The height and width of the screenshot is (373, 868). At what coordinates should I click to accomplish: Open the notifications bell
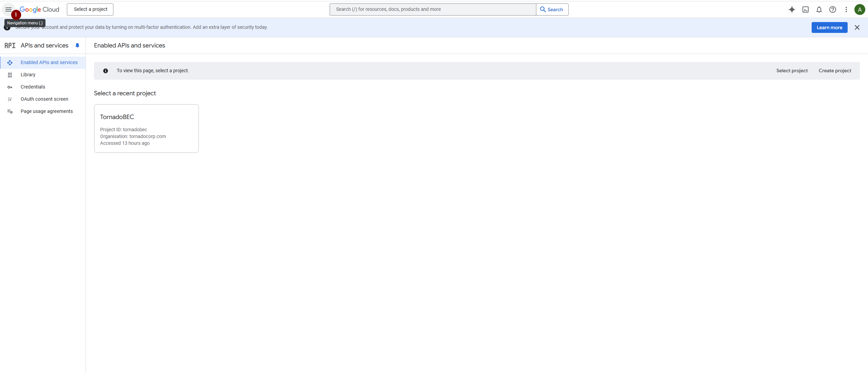click(x=819, y=9)
